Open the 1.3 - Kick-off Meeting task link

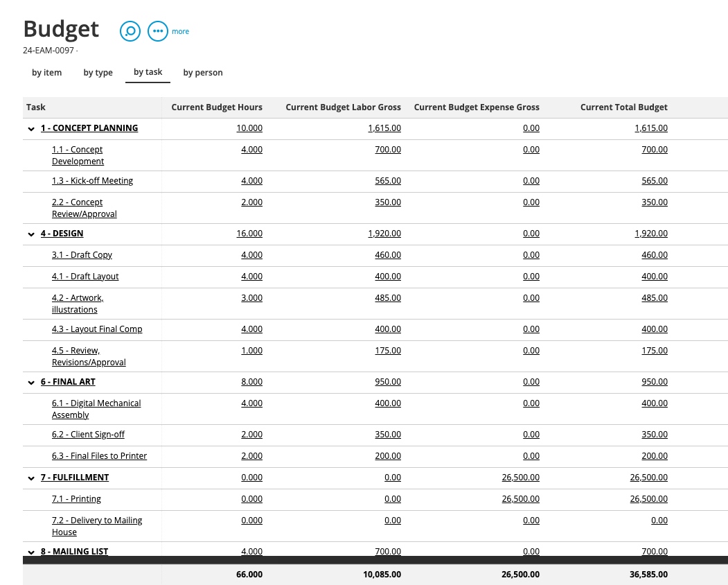pyautogui.click(x=92, y=181)
